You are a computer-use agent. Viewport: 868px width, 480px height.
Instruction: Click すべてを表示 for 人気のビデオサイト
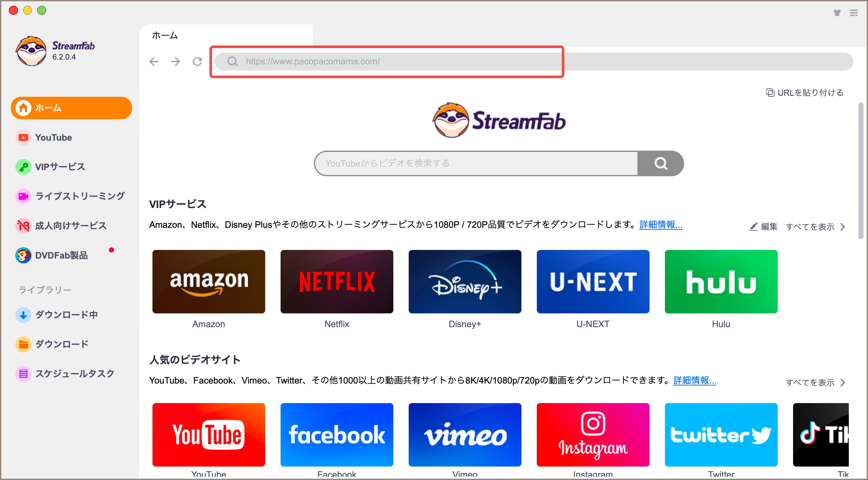pos(815,382)
